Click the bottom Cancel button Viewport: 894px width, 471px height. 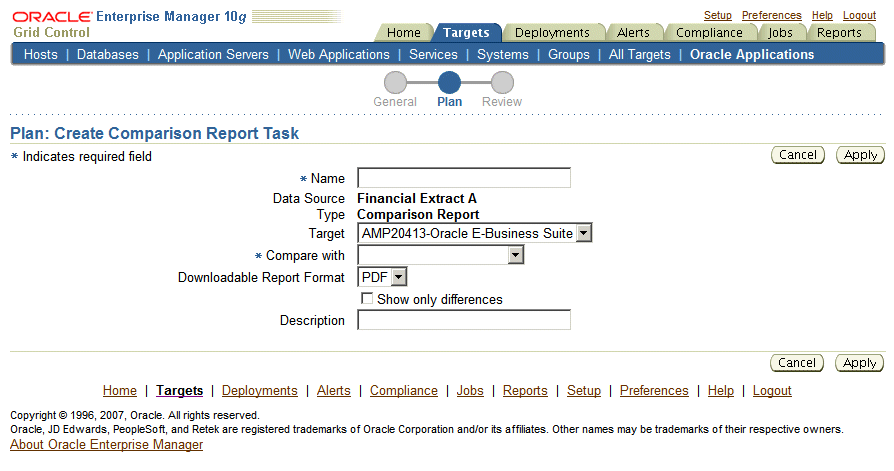point(797,363)
